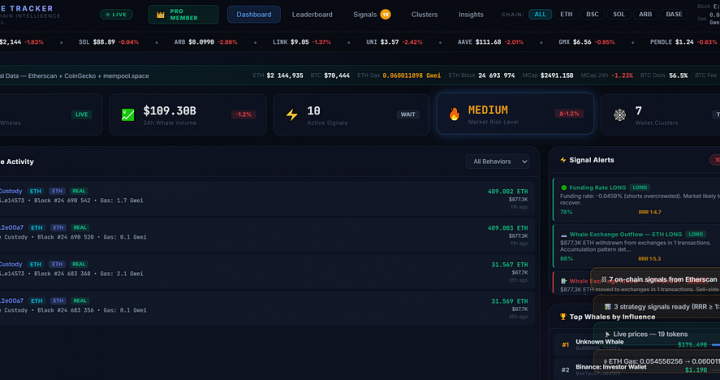Click the LIVE badge in the Whales card
Image resolution: width=720 pixels, height=380 pixels.
[81, 114]
